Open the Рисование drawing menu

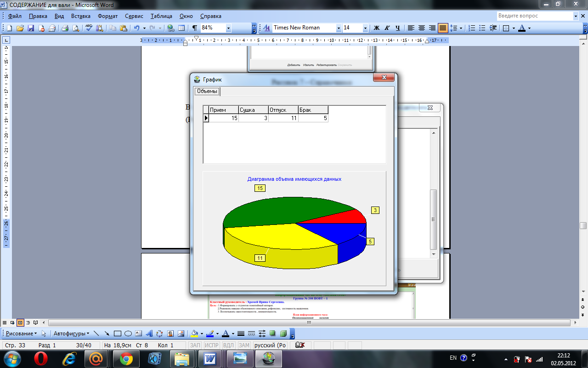[21, 333]
